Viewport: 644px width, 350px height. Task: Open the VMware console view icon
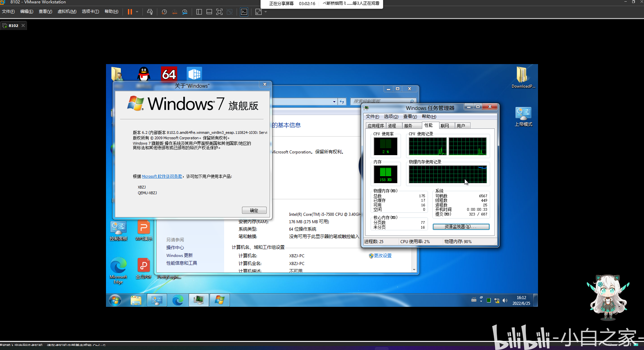tap(244, 12)
